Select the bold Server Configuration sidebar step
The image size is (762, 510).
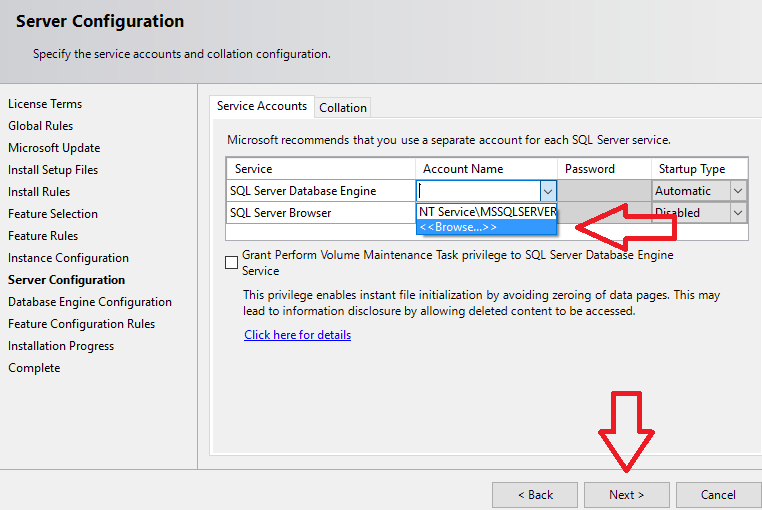pos(67,280)
